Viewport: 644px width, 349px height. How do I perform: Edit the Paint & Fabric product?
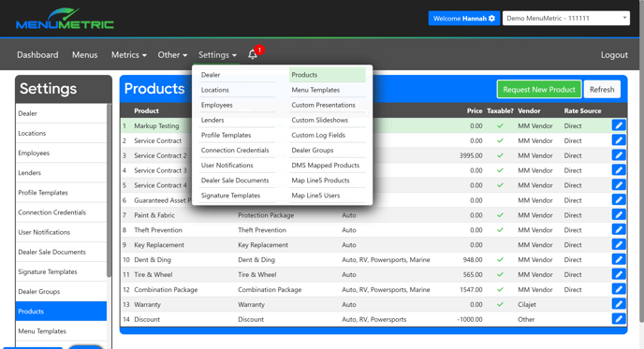(619, 215)
